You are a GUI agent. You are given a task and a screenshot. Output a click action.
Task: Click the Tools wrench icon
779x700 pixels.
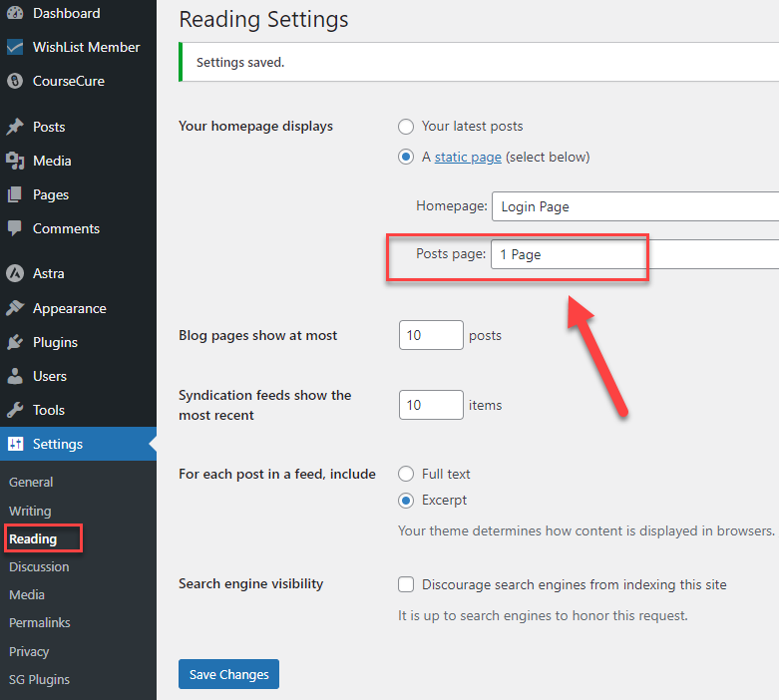click(x=15, y=410)
